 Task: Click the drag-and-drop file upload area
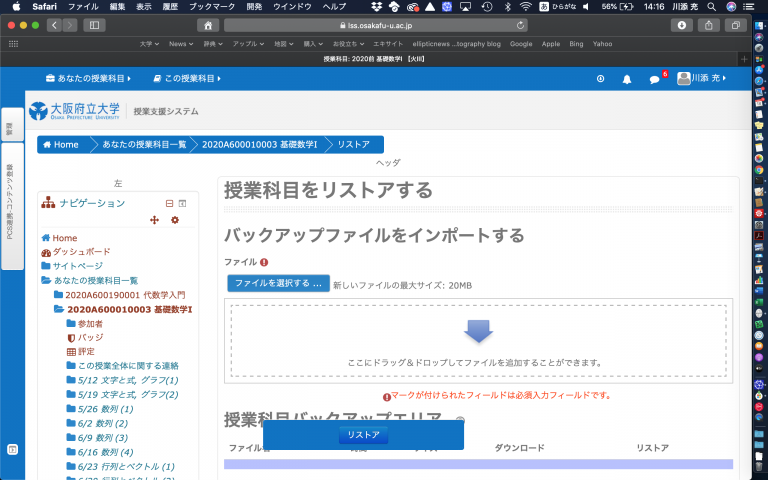click(479, 341)
